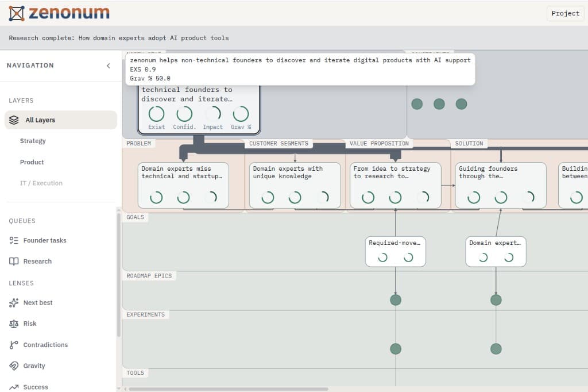Open the Project button

[x=565, y=14]
